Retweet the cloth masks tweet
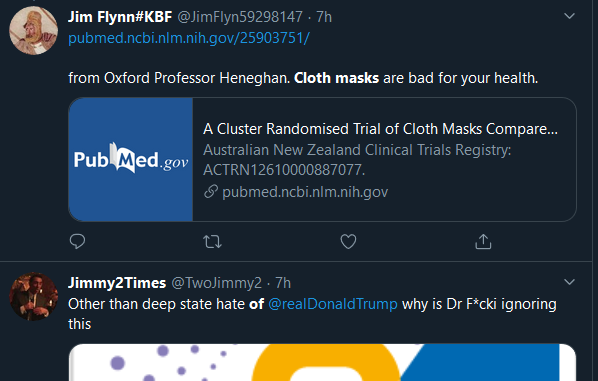The width and height of the screenshot is (598, 381). click(x=212, y=242)
